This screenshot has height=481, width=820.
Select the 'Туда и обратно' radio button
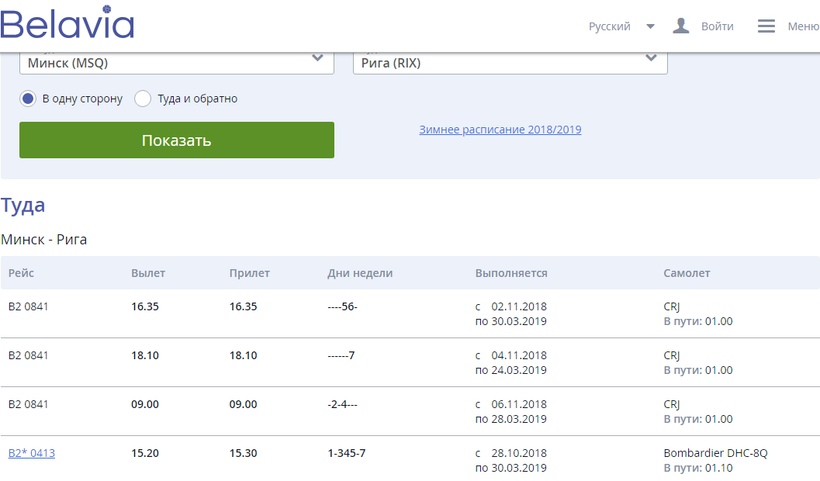(x=142, y=99)
